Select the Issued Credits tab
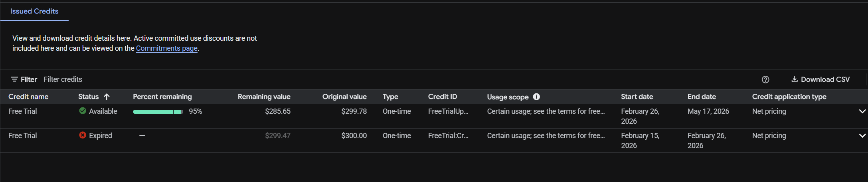The width and height of the screenshot is (868, 182). (34, 11)
